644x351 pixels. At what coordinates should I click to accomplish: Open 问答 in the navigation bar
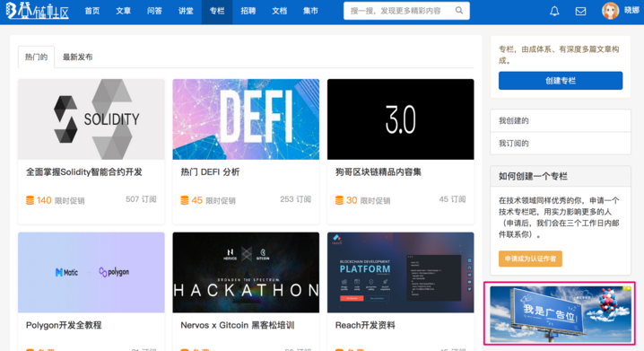pos(154,11)
